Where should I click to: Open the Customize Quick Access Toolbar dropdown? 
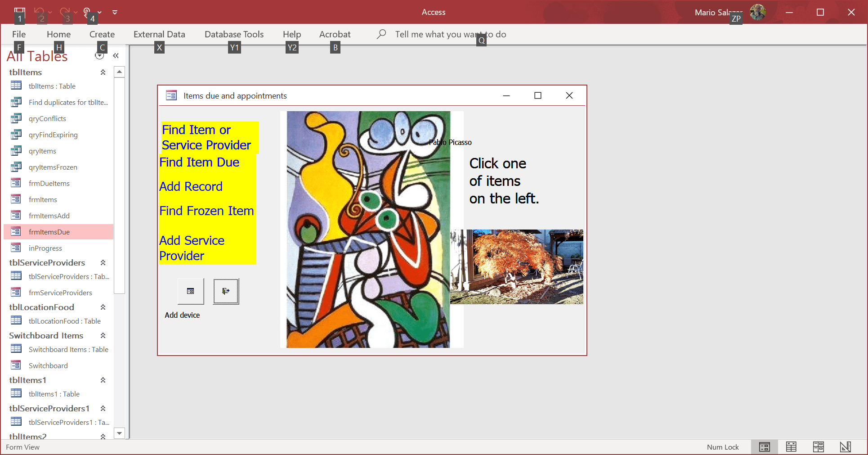(115, 12)
